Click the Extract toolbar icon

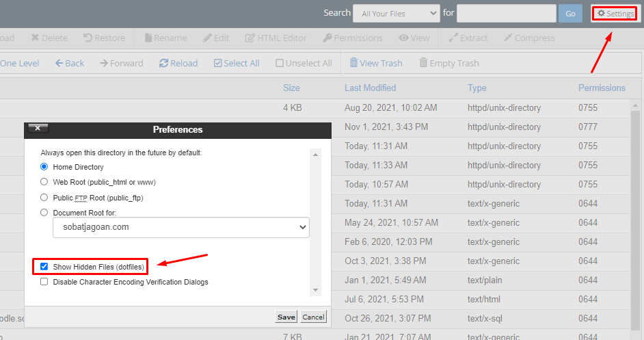[x=453, y=38]
